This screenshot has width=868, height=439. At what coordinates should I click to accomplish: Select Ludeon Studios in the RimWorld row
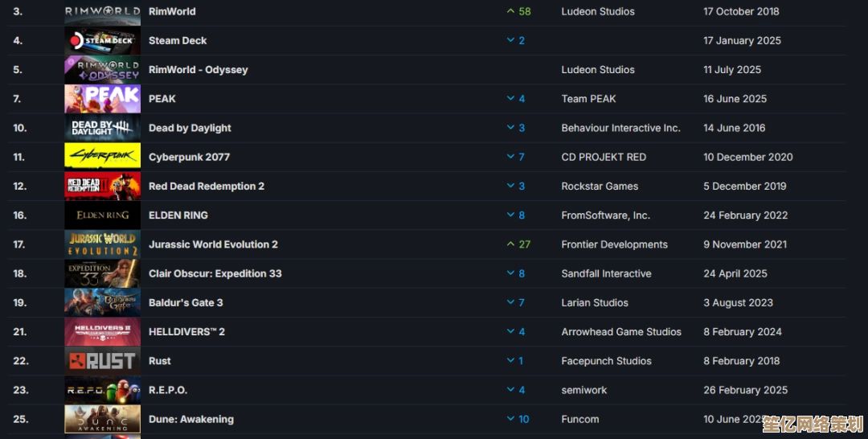598,11
